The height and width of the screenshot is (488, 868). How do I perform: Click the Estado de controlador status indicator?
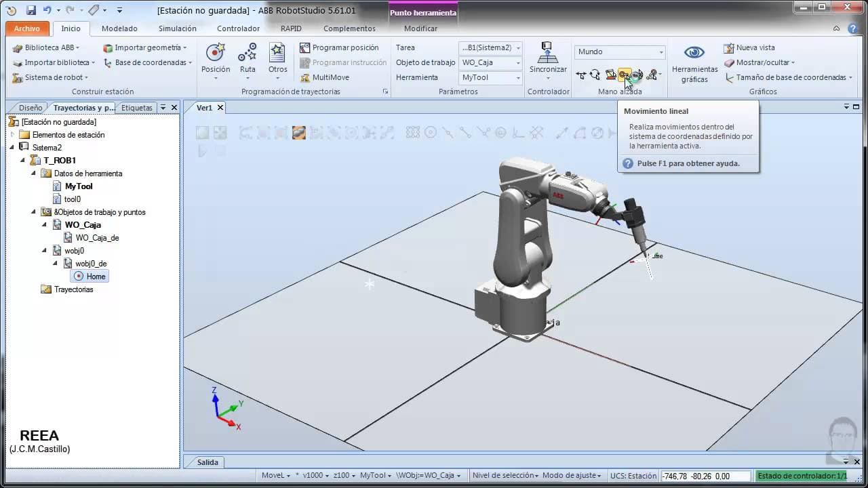[802, 476]
